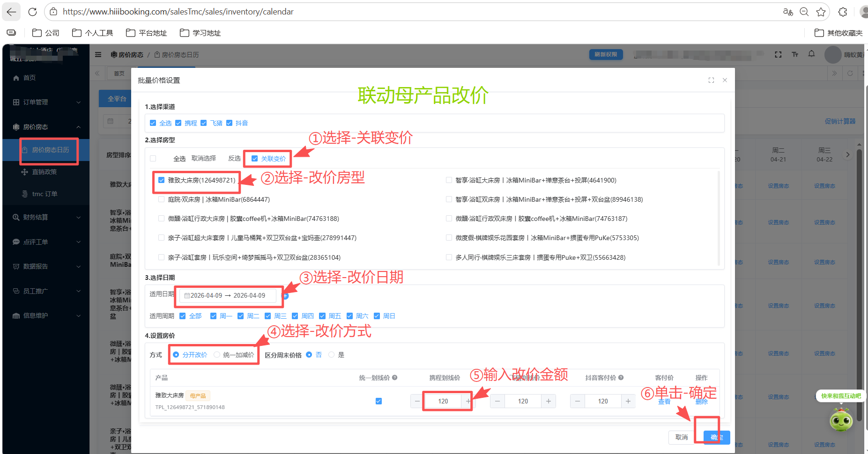Viewport: 868px width, 454px height.
Task: Check the 庭院·双床房 room type checkbox
Action: [161, 199]
